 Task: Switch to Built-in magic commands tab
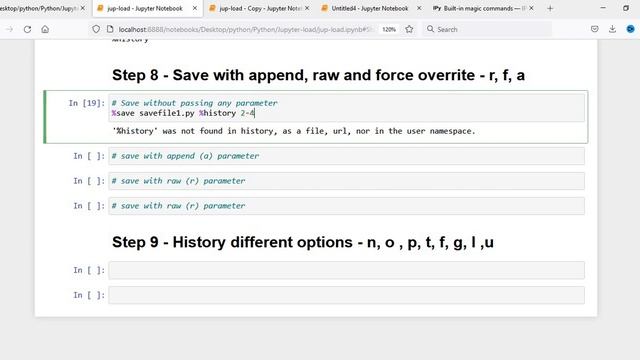click(x=480, y=8)
